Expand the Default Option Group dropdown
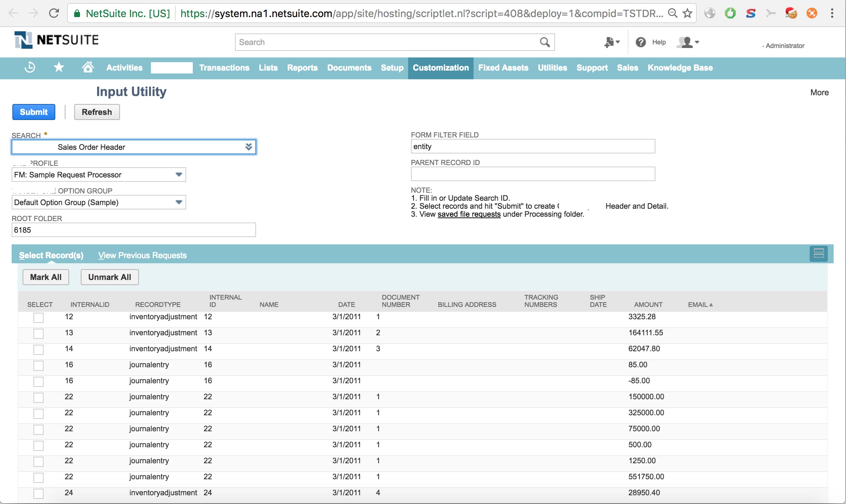The width and height of the screenshot is (846, 504). (179, 202)
